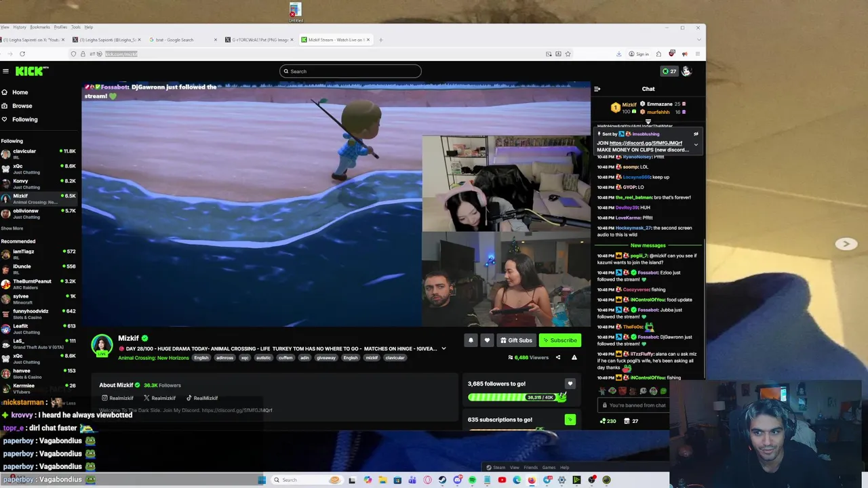The height and width of the screenshot is (488, 868).
Task: Open TheBurntPeanut recommended channel
Action: click(x=39, y=284)
